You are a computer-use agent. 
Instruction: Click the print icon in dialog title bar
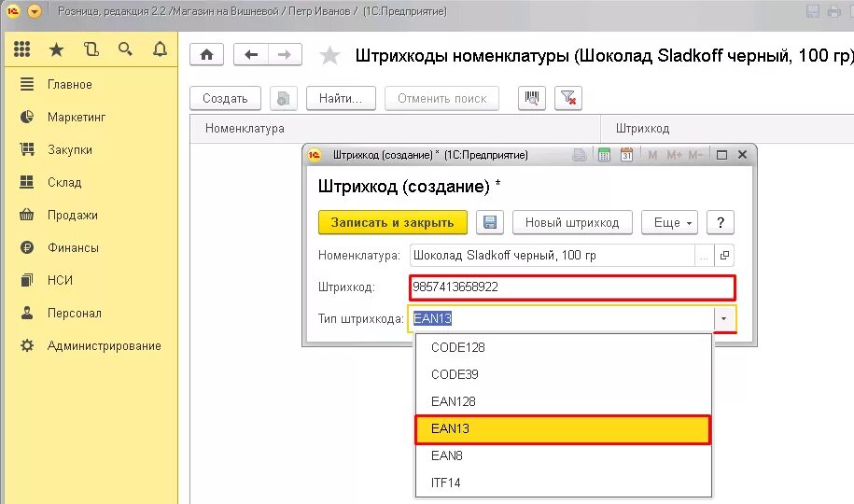tap(580, 155)
